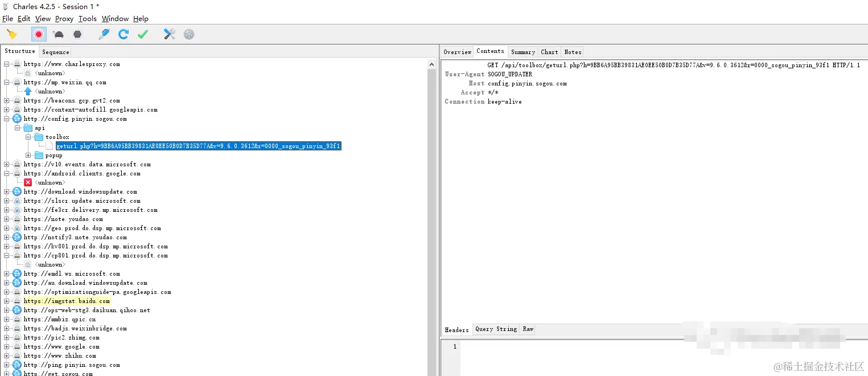
Task: Switch to the Sequence tab
Action: 56,52
